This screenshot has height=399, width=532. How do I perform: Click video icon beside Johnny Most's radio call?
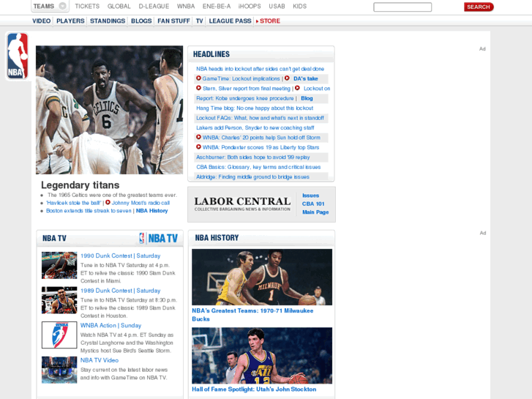pos(108,202)
